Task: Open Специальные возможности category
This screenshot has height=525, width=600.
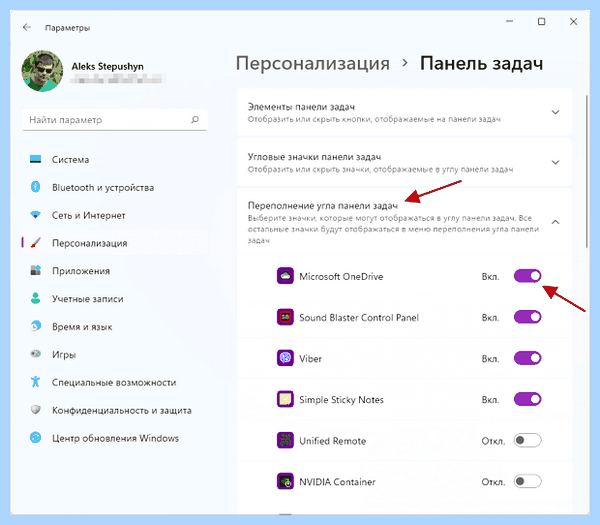Action: click(115, 382)
